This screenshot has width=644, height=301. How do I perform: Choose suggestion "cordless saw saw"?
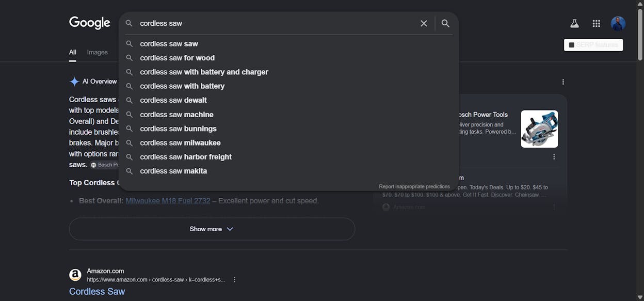coord(288,44)
